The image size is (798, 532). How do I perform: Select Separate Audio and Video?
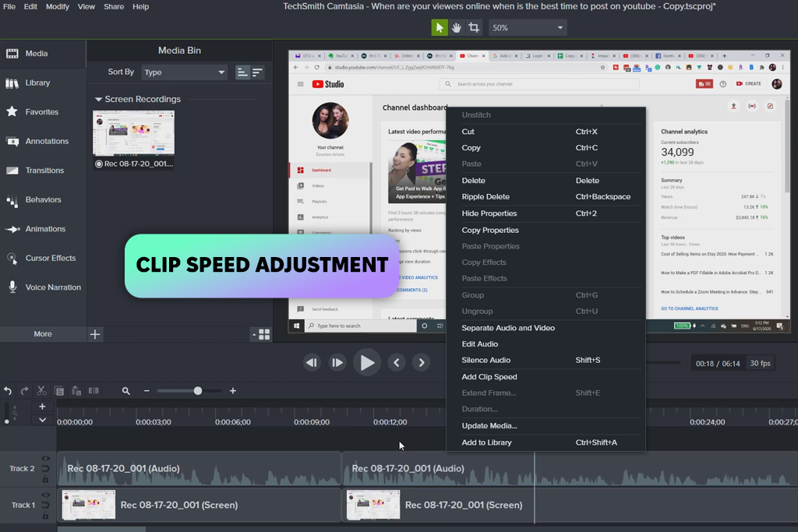546,328
